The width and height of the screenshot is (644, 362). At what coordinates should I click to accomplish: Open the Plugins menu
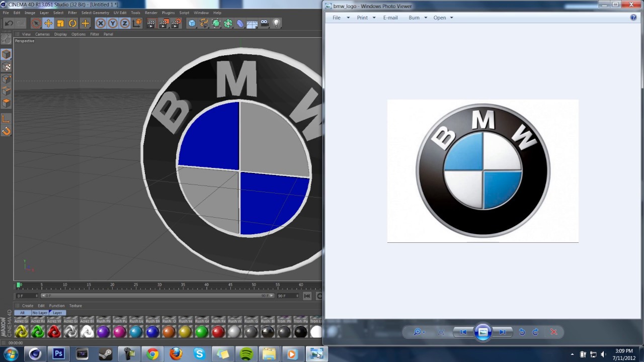coord(168,13)
